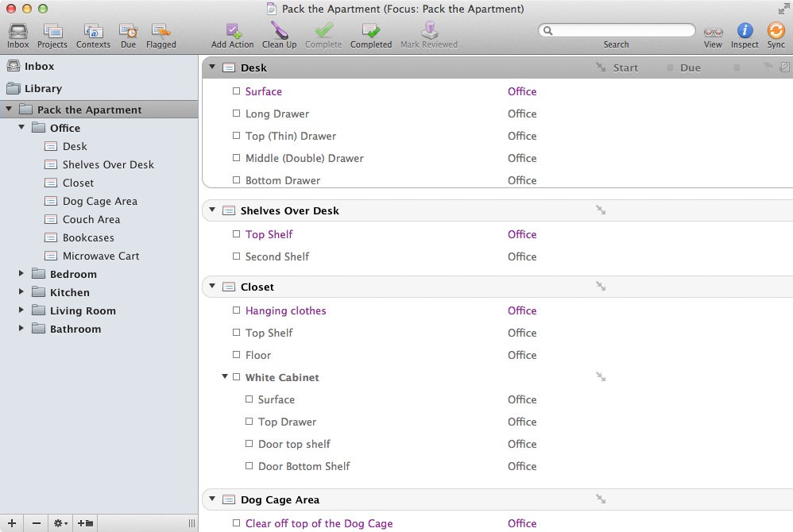Collapse the White Cabinet action group

tap(225, 377)
